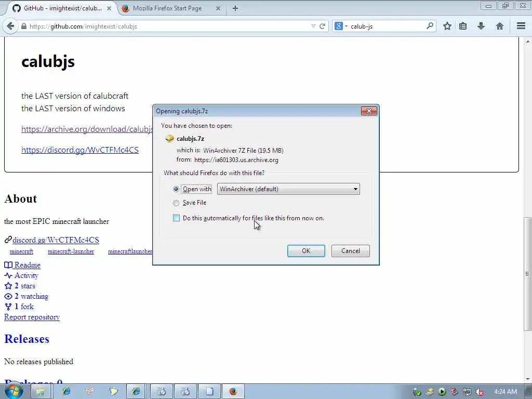The width and height of the screenshot is (532, 399).
Task: Click the book icon beside Readme
Action: click(8, 265)
